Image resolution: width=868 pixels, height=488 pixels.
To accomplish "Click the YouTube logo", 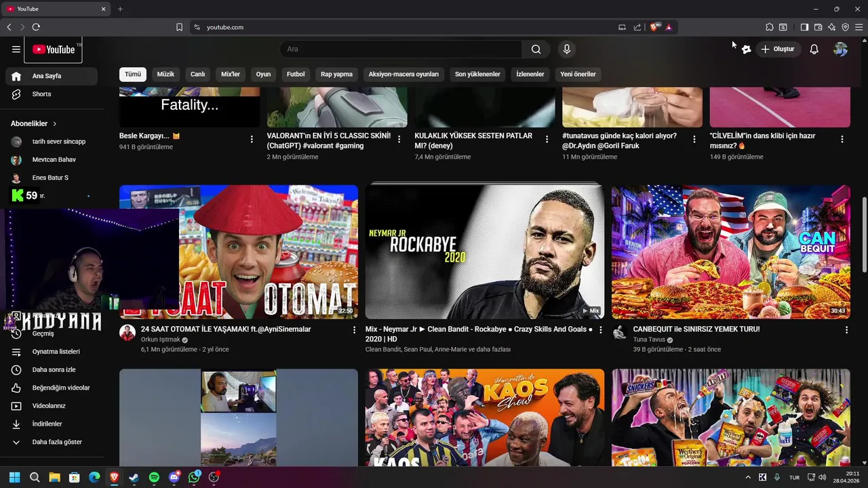I will click(x=54, y=49).
